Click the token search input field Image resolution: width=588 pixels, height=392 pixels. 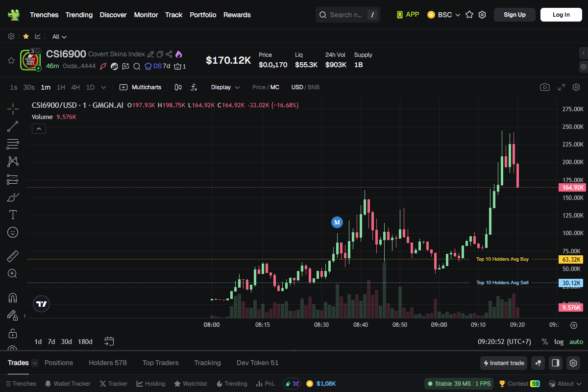tap(347, 15)
